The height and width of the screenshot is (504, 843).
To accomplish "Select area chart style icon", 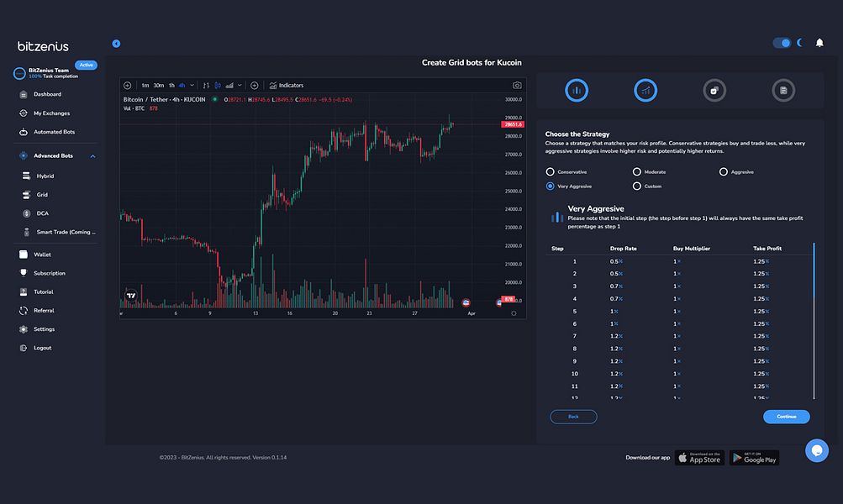I will [229, 86].
